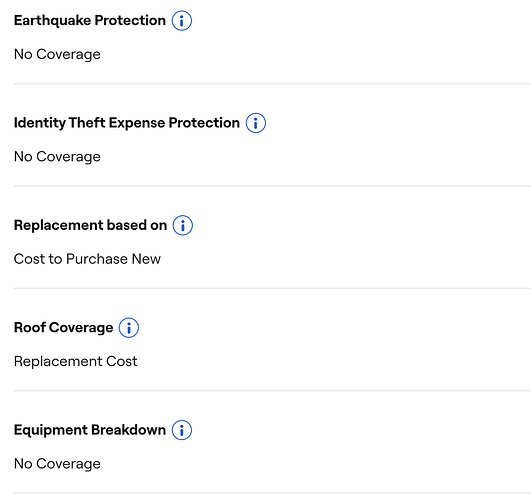
Task: Click the Replacement Cost value text
Action: [x=76, y=361]
